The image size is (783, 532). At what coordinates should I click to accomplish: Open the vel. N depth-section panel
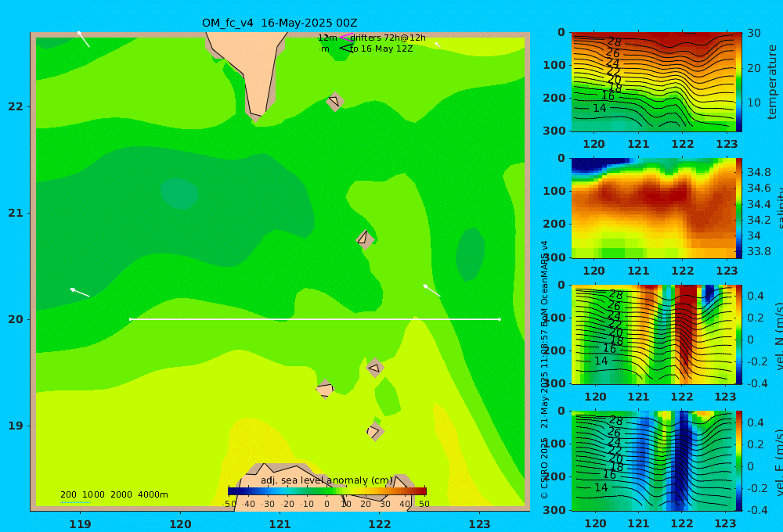653,334
